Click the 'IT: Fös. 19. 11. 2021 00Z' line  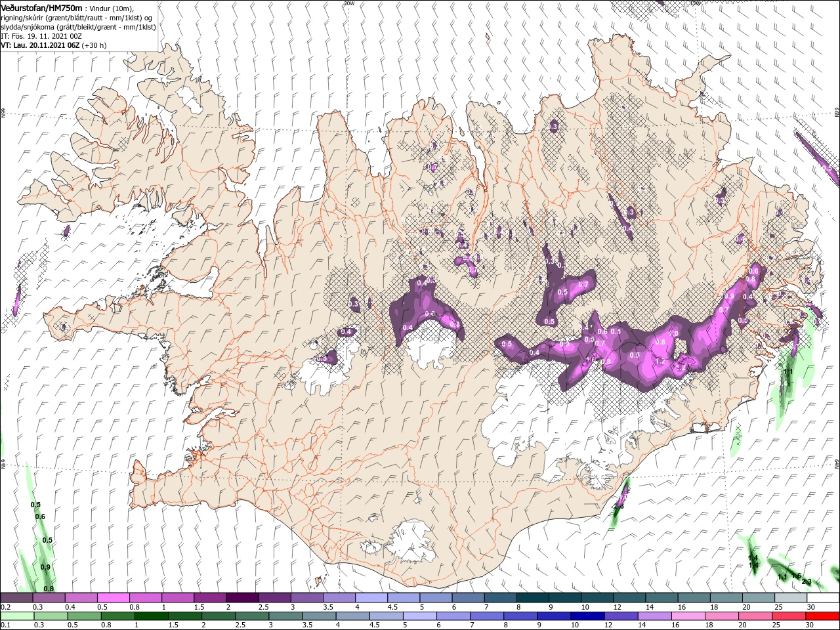[x=41, y=36]
